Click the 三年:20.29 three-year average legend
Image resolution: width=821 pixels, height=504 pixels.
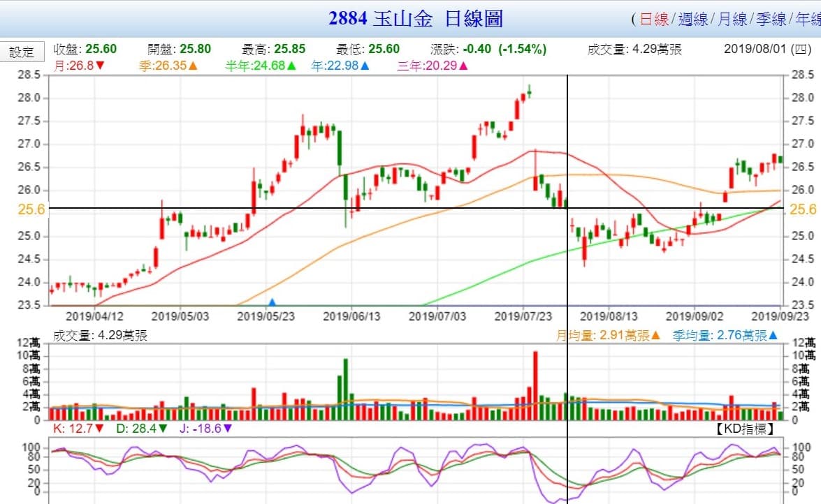click(433, 66)
